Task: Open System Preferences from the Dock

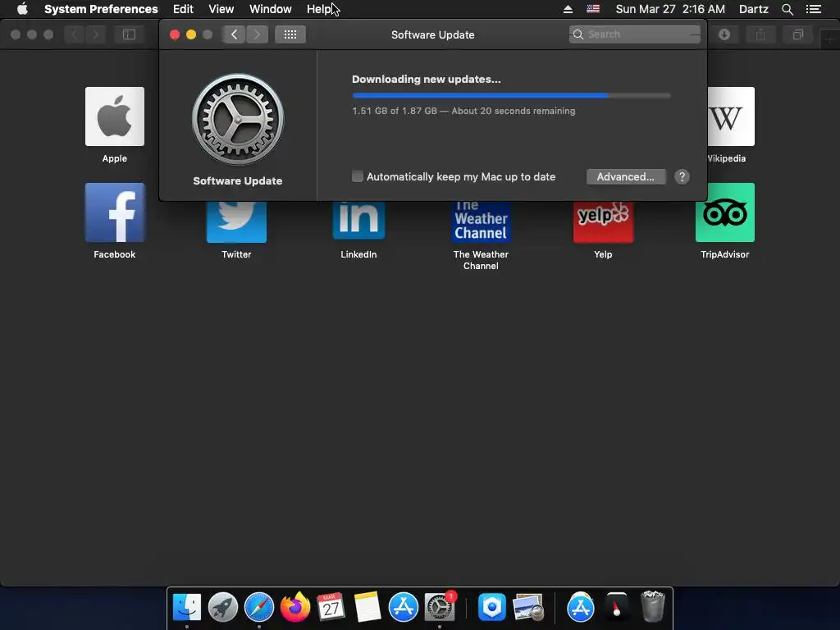Action: coord(440,607)
